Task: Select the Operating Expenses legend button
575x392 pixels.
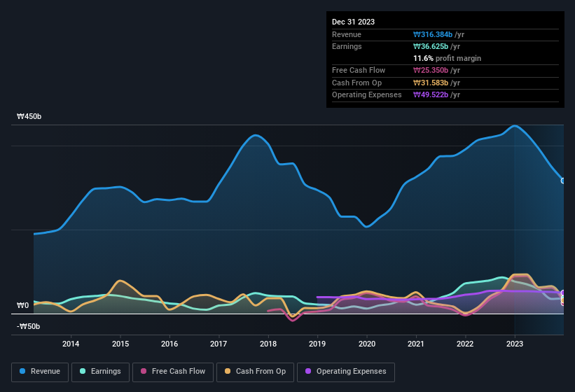Action: point(346,371)
